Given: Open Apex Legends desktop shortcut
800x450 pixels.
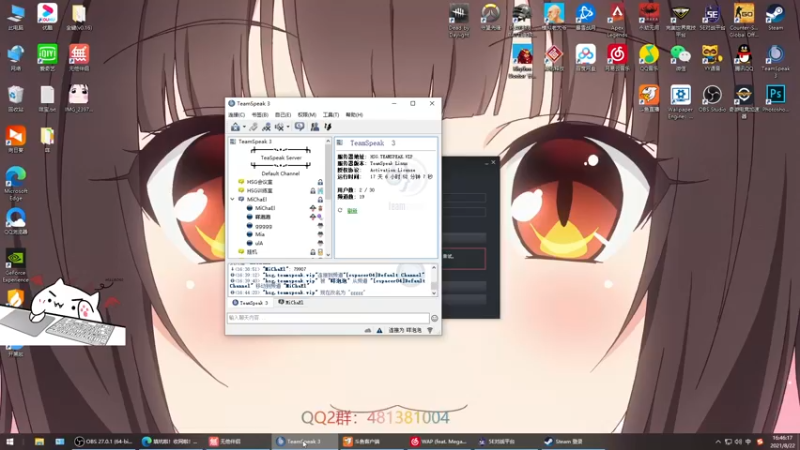Looking at the screenshot, I should (617, 20).
